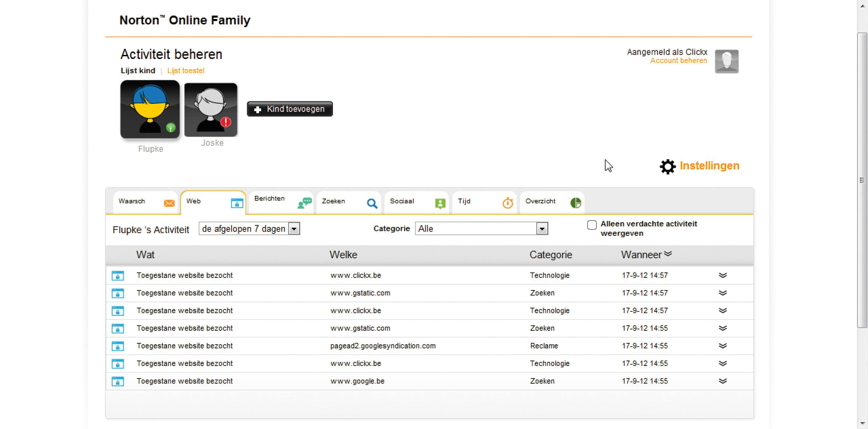Open the 'de afgelopen 7 dagen' dropdown
868x429 pixels.
pyautogui.click(x=294, y=229)
